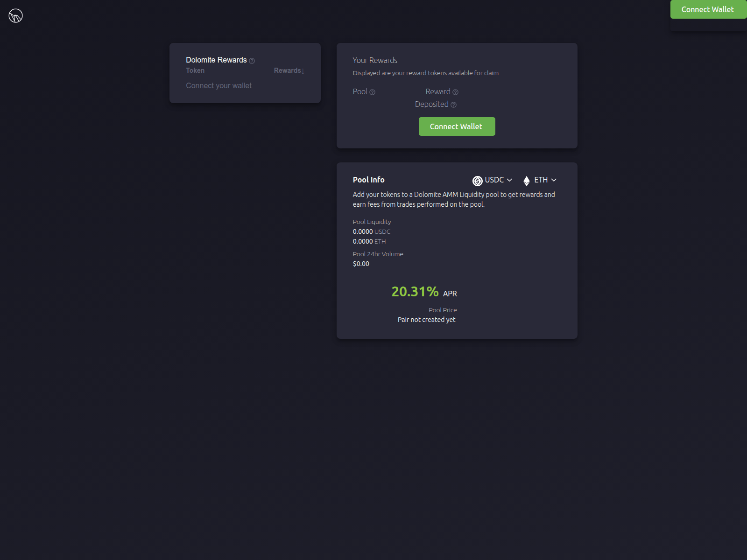Click the Dolomite Rewards title
The height and width of the screenshot is (560, 747).
pos(216,60)
